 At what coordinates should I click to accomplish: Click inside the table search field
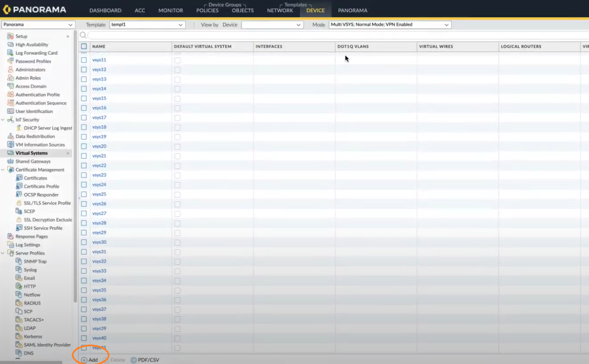point(332,35)
